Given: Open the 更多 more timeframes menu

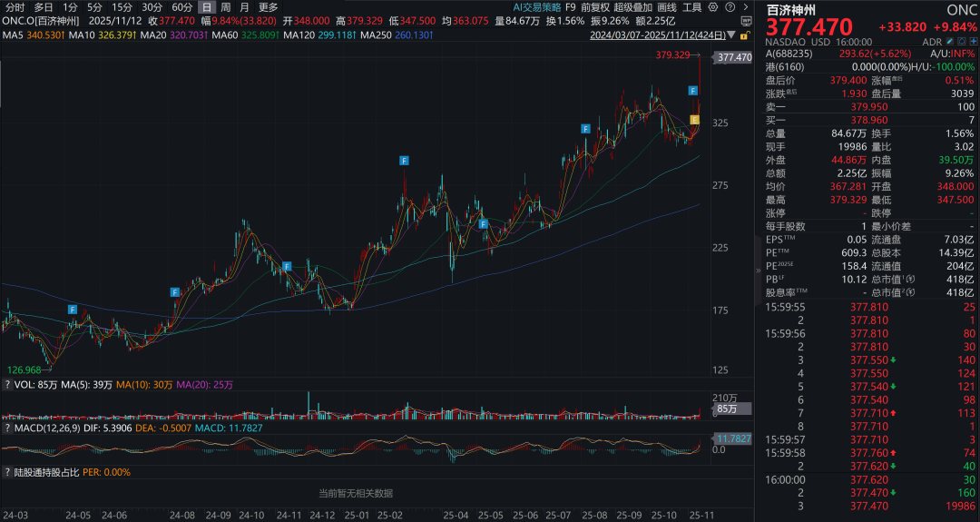Looking at the screenshot, I should 268,7.
